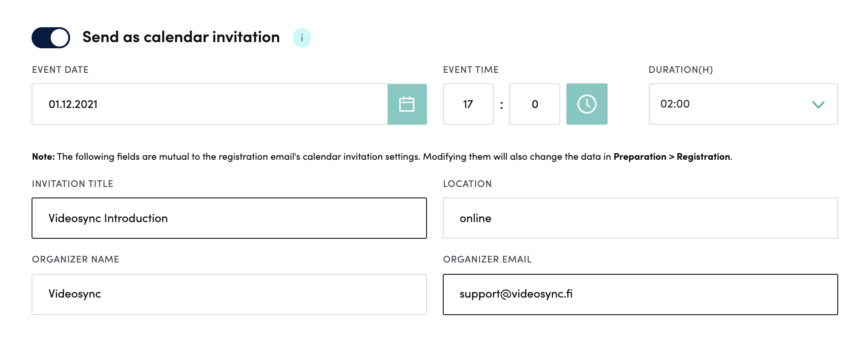The height and width of the screenshot is (352, 868).
Task: Focus the Location field containing online
Action: (x=640, y=218)
